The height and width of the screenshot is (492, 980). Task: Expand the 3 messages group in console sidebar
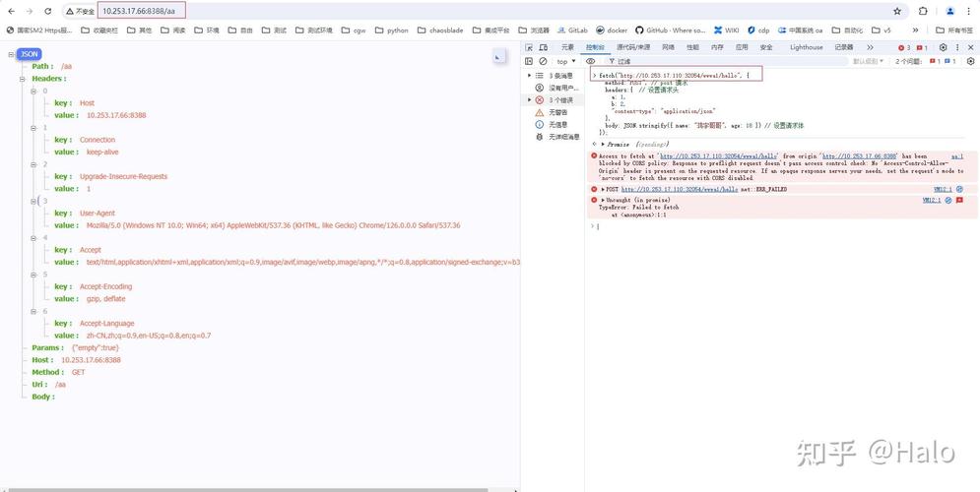(x=530, y=76)
